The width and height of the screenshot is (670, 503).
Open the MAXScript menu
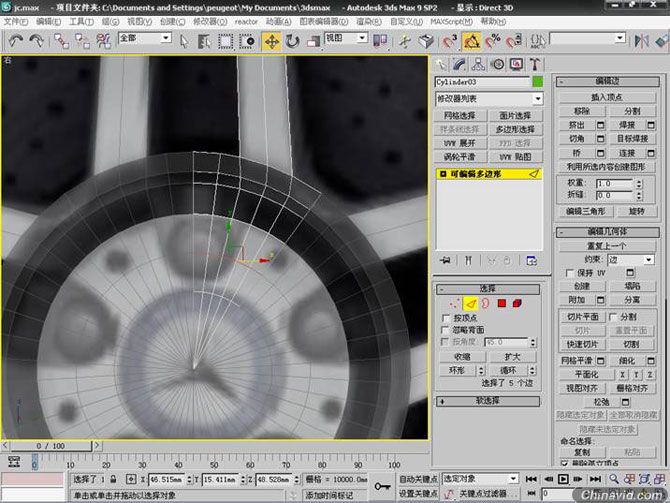[x=451, y=21]
